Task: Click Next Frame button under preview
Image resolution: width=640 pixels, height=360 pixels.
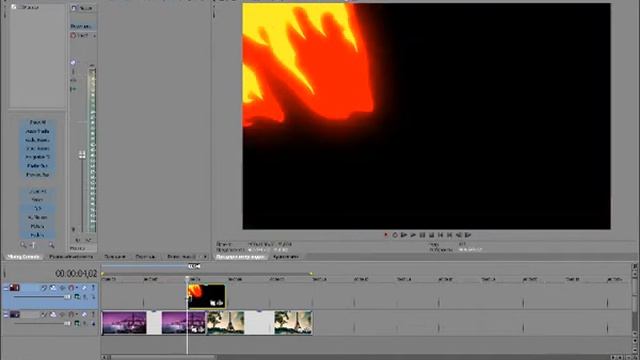Action: click(468, 235)
